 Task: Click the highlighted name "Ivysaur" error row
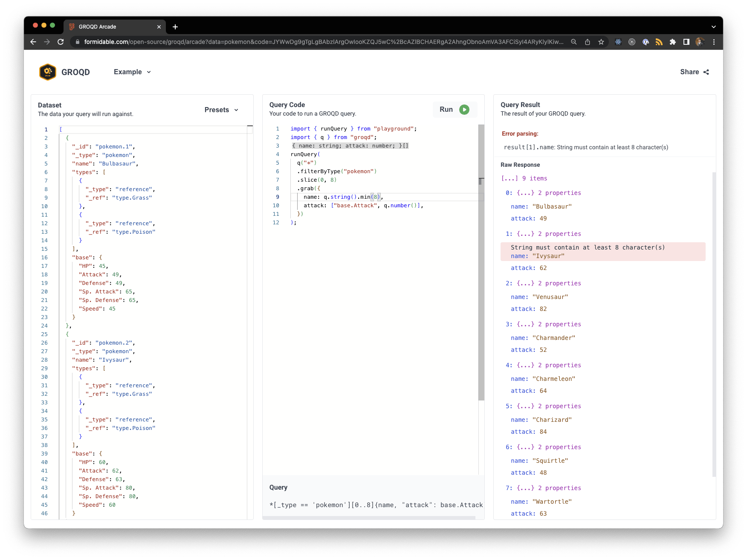603,252
